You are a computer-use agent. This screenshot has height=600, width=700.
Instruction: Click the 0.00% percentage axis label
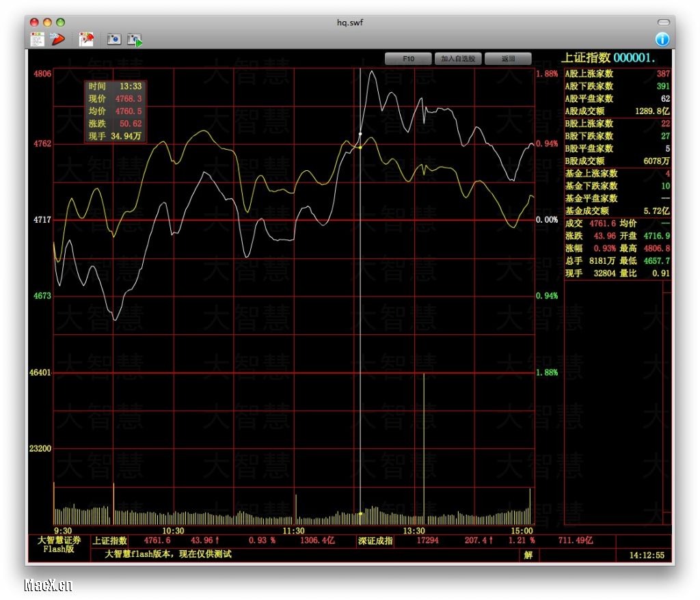pyautogui.click(x=547, y=220)
